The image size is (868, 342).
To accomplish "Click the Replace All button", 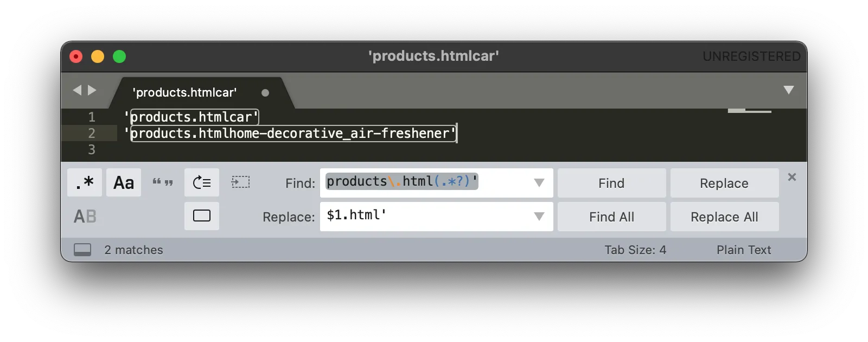I will coord(724,217).
